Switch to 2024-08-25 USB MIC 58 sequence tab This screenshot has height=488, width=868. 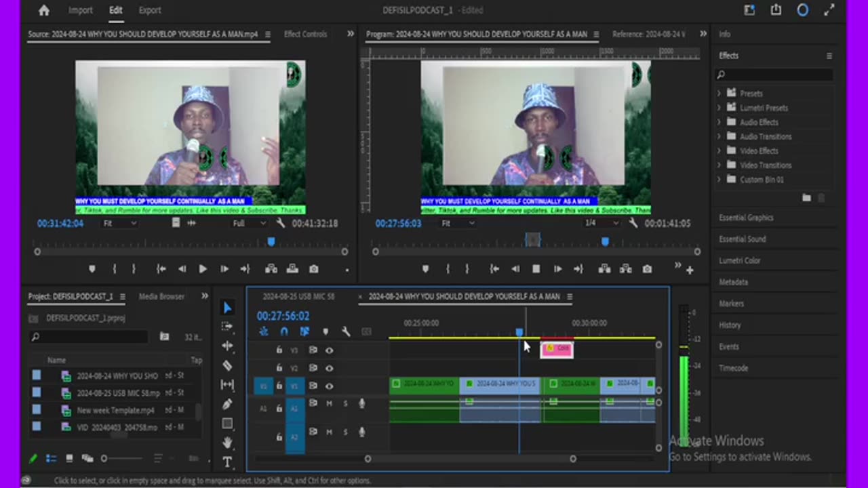pos(298,296)
